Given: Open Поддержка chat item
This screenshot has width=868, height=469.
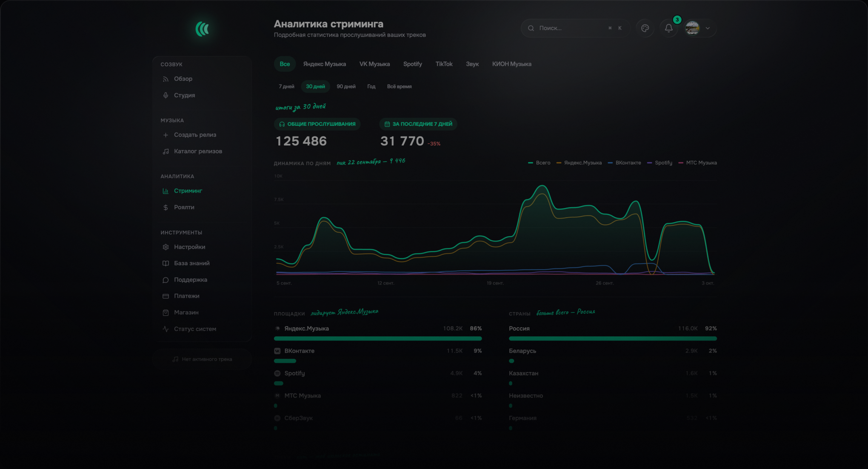Looking at the screenshot, I should click(x=202, y=280).
